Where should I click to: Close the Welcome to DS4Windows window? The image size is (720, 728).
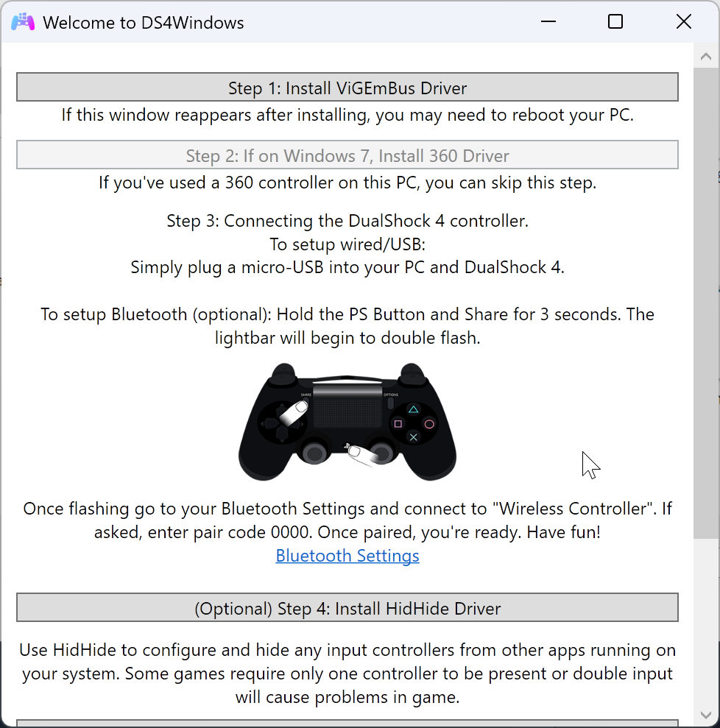(x=684, y=21)
